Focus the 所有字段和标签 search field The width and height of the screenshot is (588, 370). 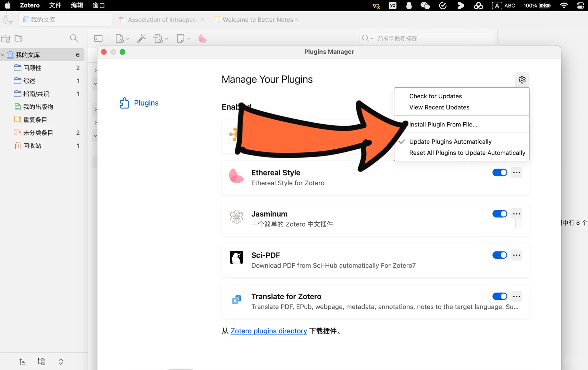427,39
